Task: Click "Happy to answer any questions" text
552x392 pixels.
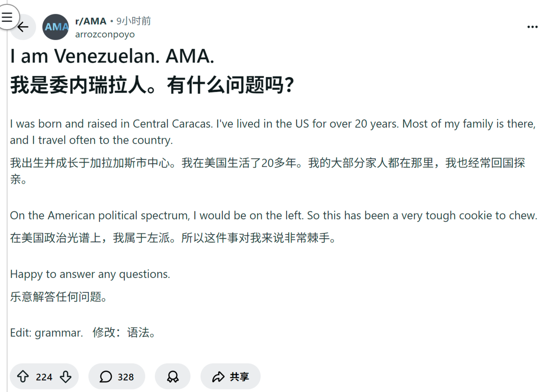Action: pos(90,274)
